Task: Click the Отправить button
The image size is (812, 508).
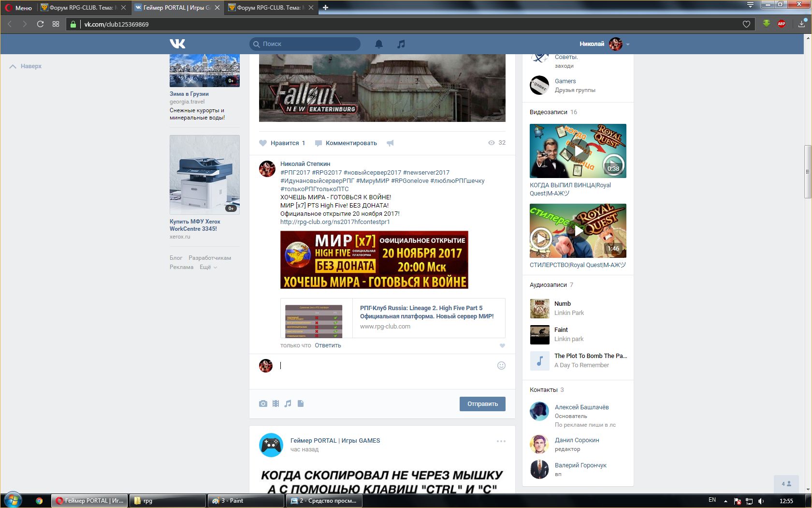Action: [x=482, y=404]
